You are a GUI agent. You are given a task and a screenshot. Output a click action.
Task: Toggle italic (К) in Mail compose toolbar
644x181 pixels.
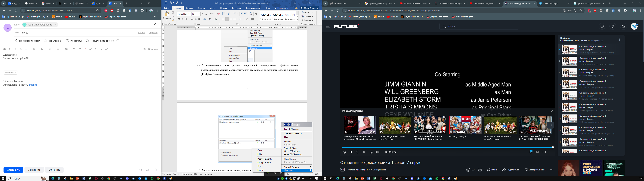[10, 49]
